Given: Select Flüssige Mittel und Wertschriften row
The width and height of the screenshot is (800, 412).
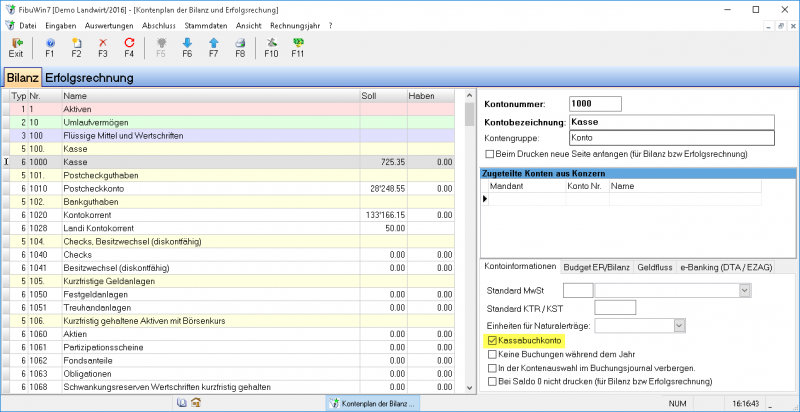Looking at the screenshot, I should (x=228, y=136).
